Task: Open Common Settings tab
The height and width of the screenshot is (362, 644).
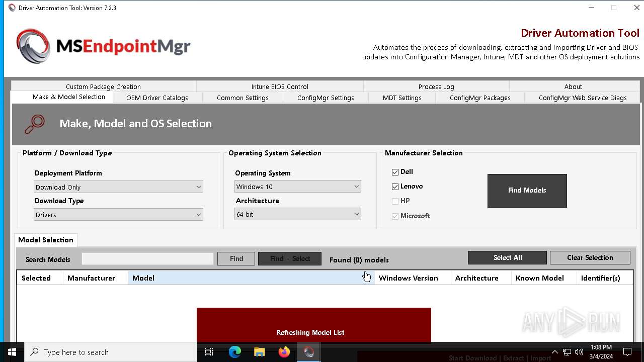Action: 243,98
